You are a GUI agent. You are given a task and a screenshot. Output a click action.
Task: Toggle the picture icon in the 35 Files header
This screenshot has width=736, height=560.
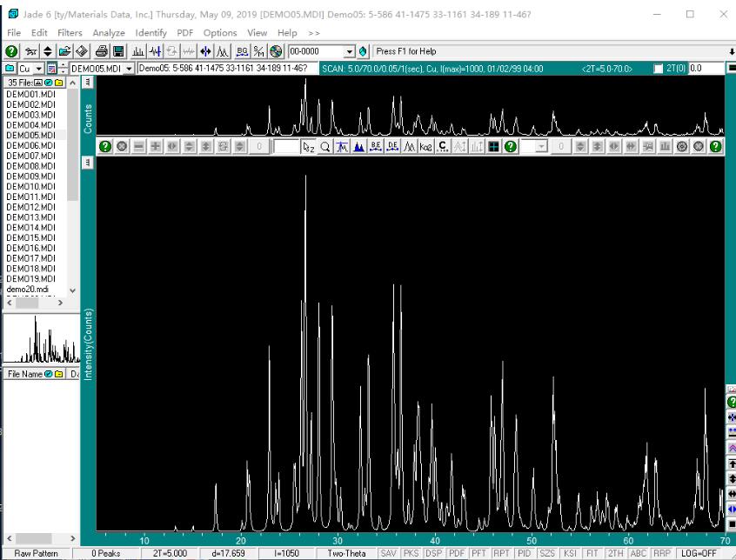pyautogui.click(x=38, y=83)
